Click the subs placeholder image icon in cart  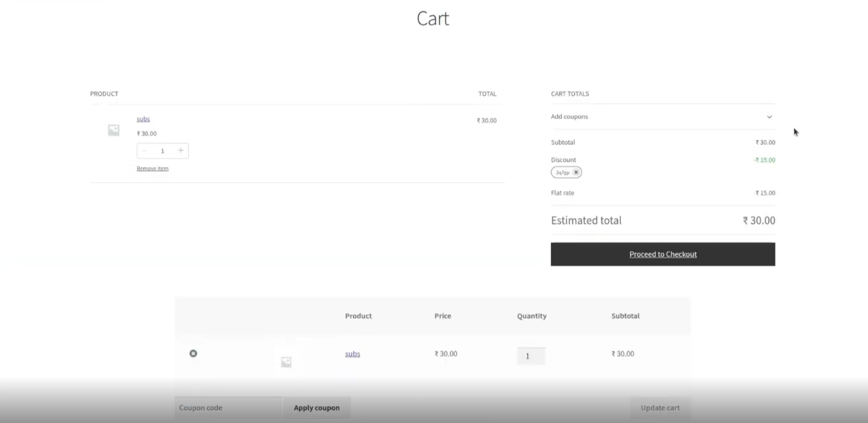click(113, 130)
